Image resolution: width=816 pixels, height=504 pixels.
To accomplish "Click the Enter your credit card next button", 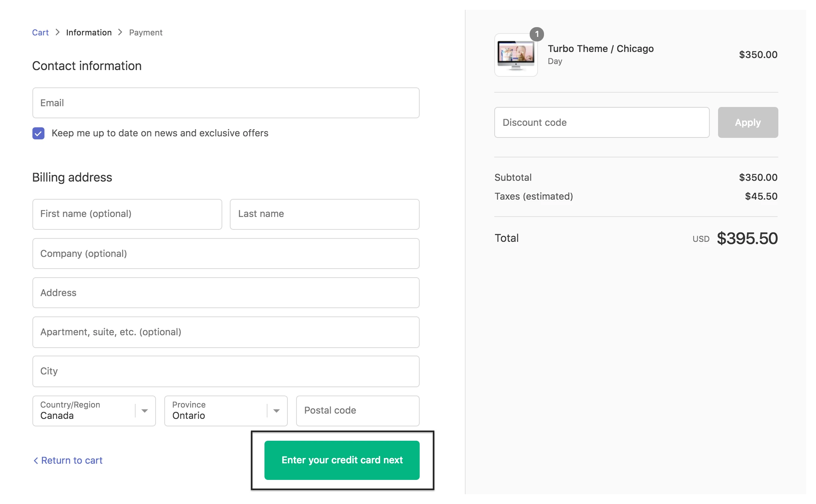I will click(342, 460).
